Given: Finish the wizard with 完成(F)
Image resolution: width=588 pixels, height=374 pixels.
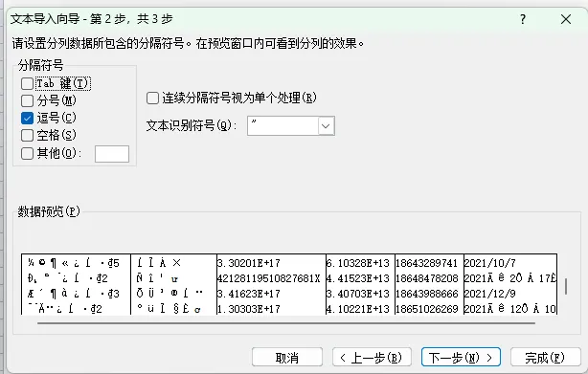Looking at the screenshot, I should 546,357.
